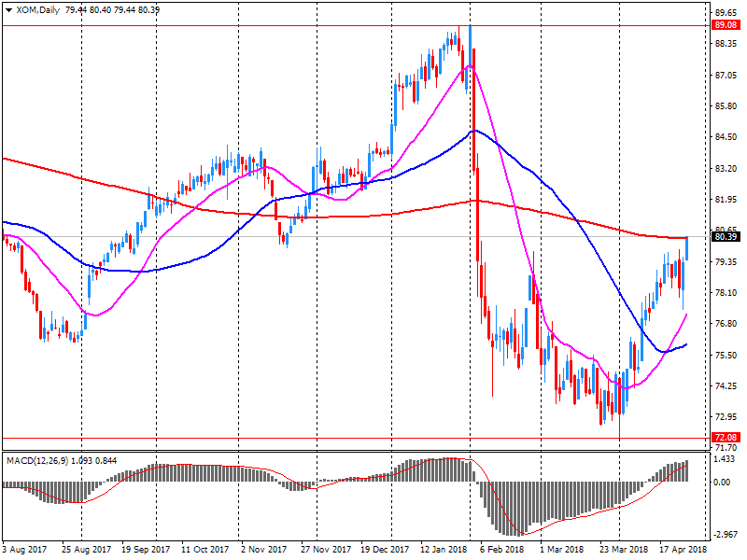Click the 2 Nov 2017 date label
This screenshot has height=560, width=747.
[x=264, y=550]
